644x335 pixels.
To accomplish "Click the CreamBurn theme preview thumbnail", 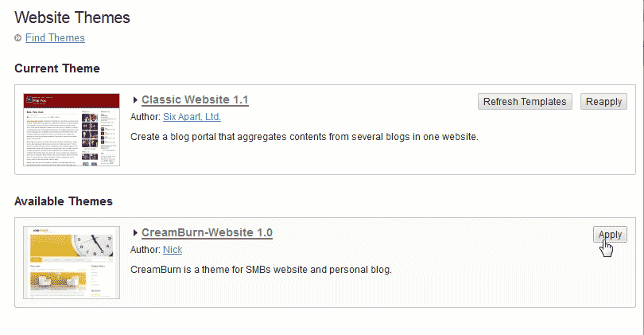I will click(72, 262).
